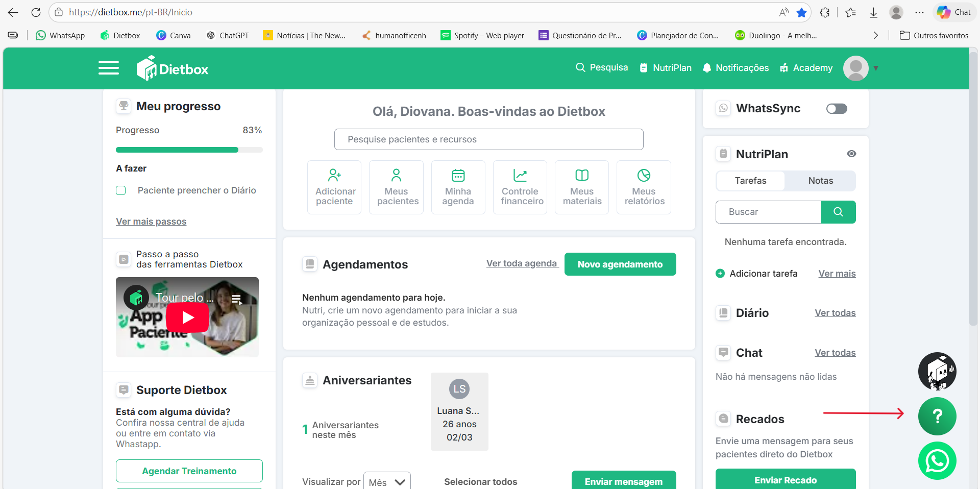Go to Academy in the header

(806, 68)
